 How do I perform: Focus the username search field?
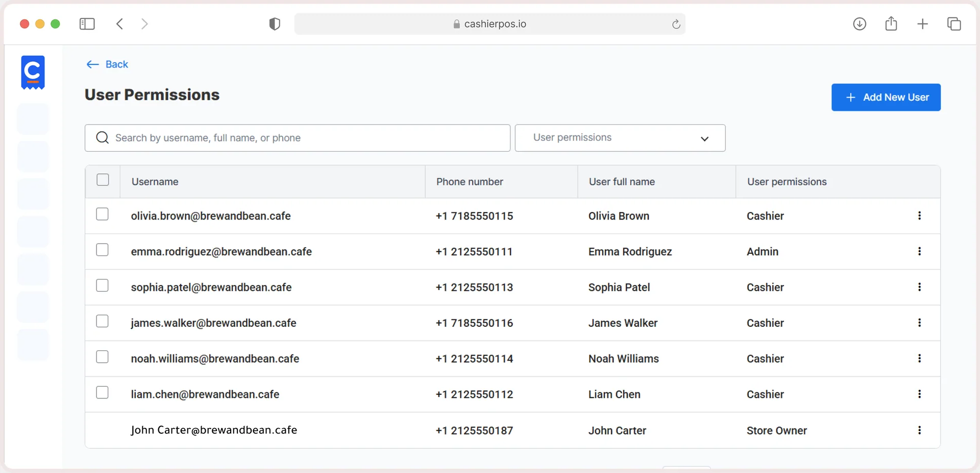(x=298, y=138)
